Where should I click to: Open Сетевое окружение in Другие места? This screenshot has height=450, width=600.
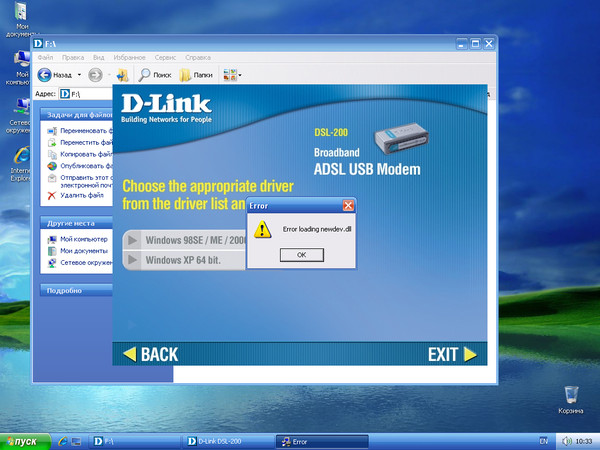click(x=86, y=262)
